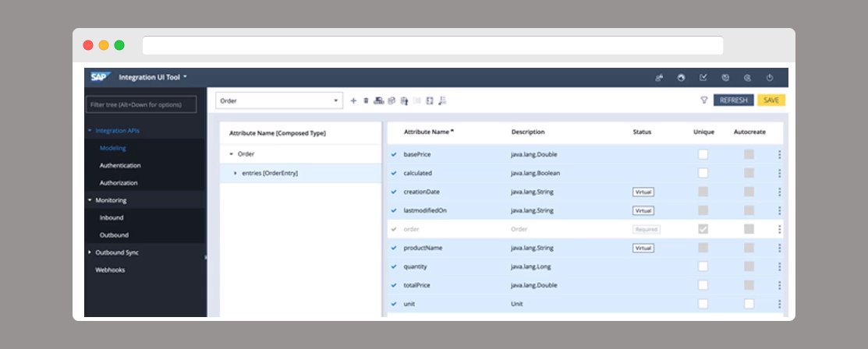The image size is (868, 349).
Task: Open three-dot menu for creationDate row
Action: coord(779,192)
